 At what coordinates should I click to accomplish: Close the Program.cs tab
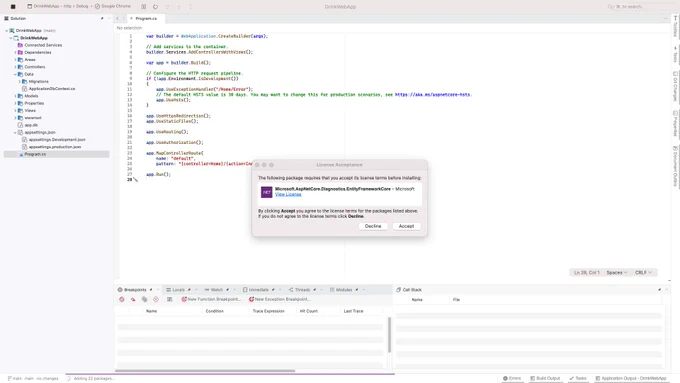131,18
